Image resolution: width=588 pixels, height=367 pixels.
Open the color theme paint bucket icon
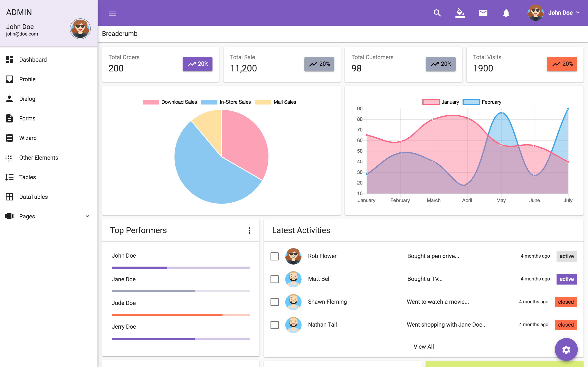[x=460, y=13]
